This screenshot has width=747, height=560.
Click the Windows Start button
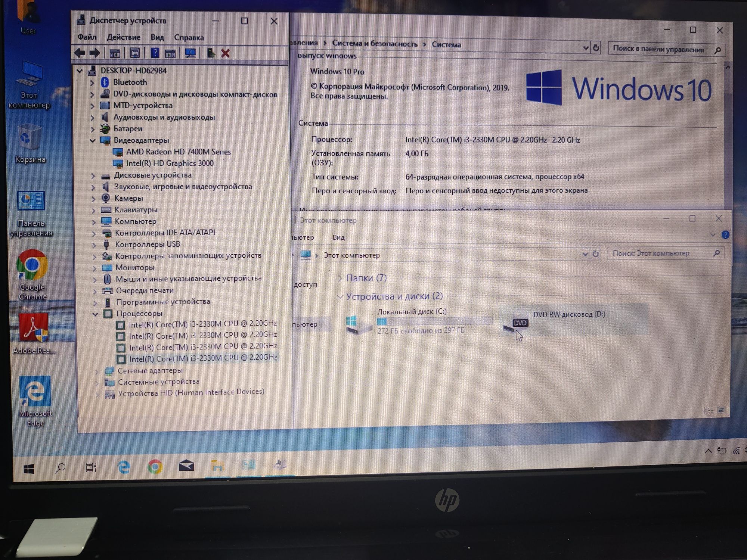29,469
